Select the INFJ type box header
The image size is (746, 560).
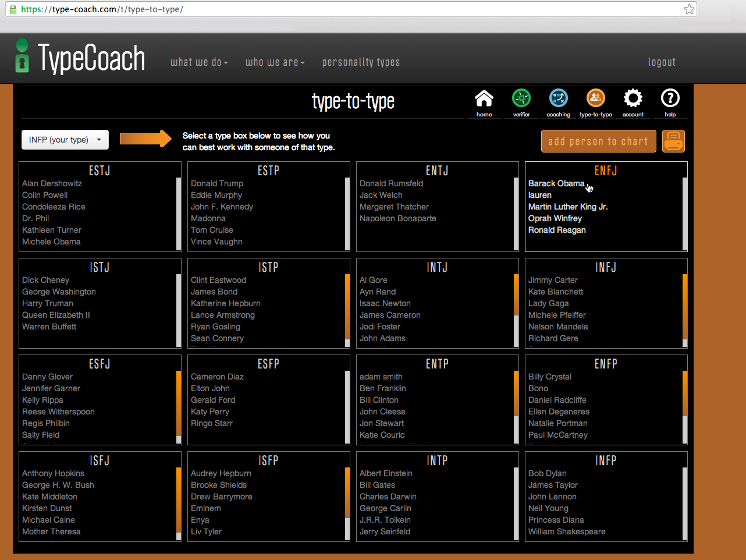[606, 267]
